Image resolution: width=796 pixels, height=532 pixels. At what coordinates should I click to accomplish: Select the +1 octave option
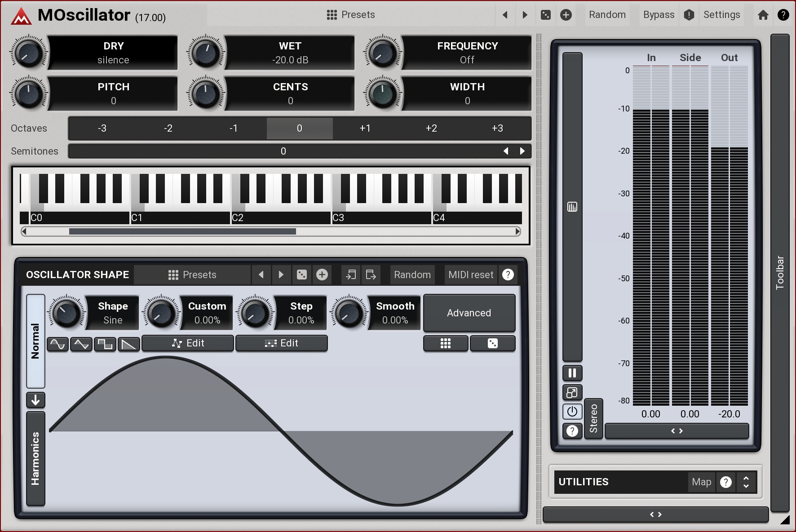point(365,129)
